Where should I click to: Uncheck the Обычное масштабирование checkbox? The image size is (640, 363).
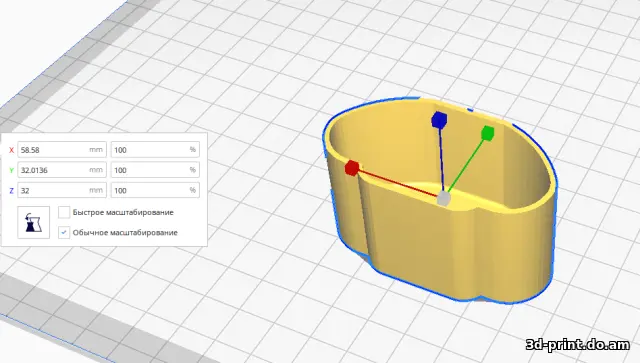[x=64, y=232]
